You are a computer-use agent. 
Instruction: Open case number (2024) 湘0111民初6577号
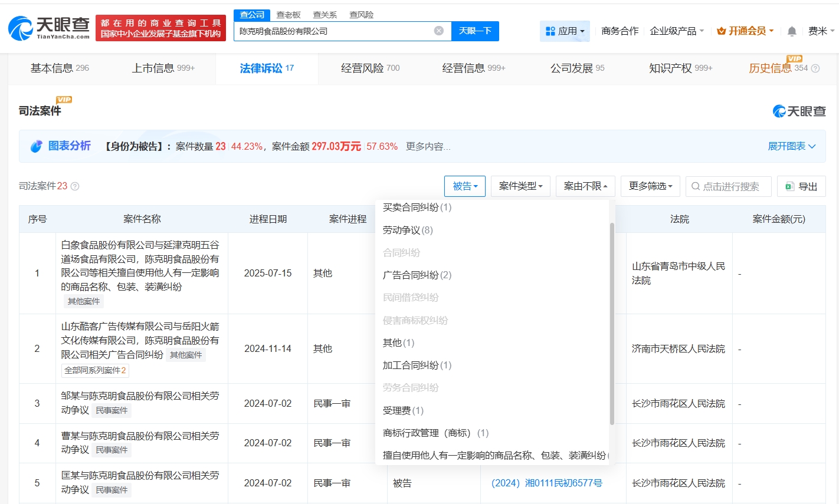pos(547,483)
